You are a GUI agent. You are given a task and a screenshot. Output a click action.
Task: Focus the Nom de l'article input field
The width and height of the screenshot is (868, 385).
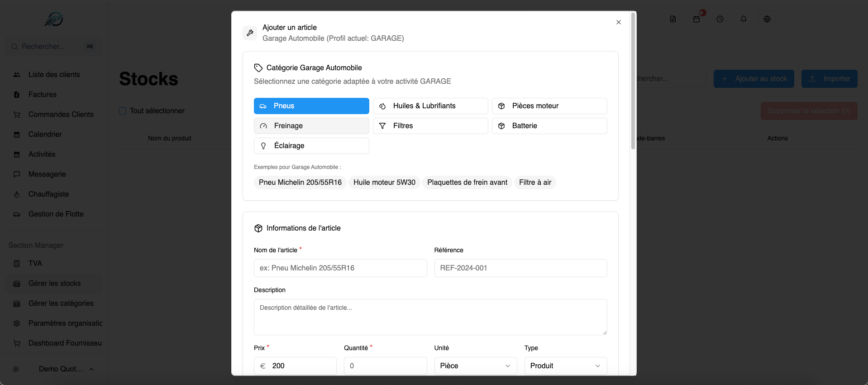pyautogui.click(x=340, y=268)
